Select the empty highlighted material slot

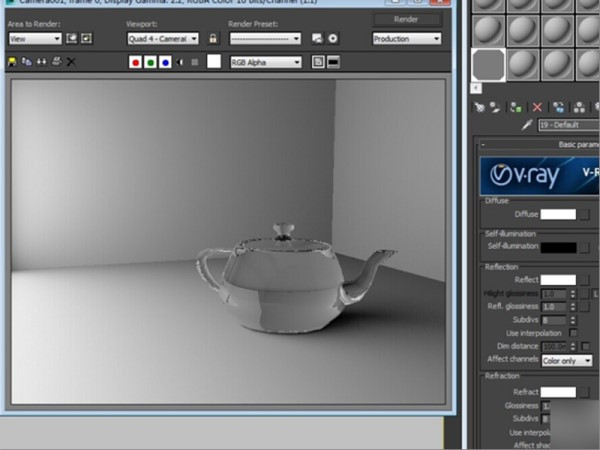488,66
